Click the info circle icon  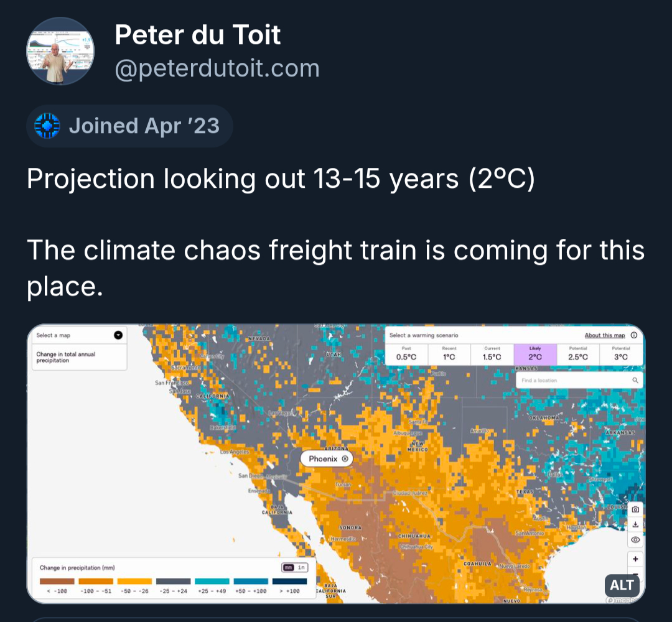[x=633, y=335]
